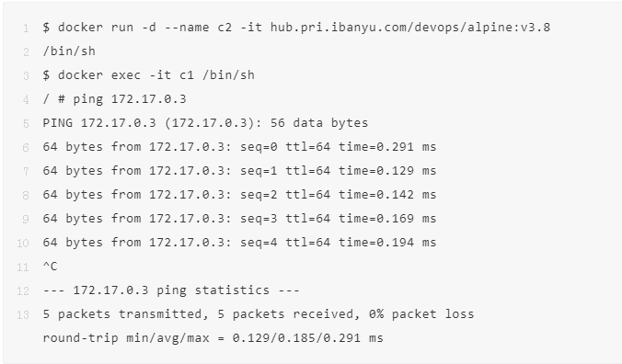Click line number 13 in gutter

tap(23, 315)
